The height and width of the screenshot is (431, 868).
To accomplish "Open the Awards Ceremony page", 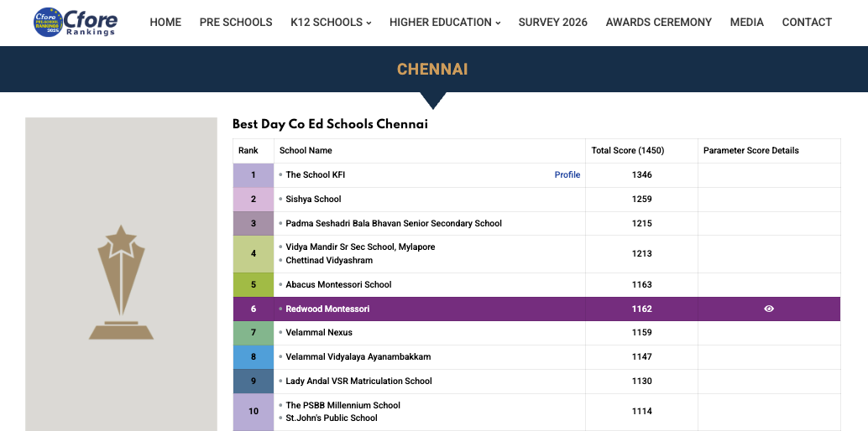I will (659, 23).
